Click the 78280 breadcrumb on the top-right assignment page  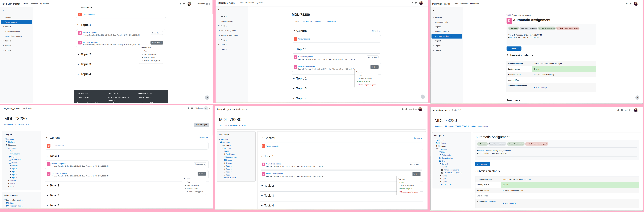[x=509, y=15]
